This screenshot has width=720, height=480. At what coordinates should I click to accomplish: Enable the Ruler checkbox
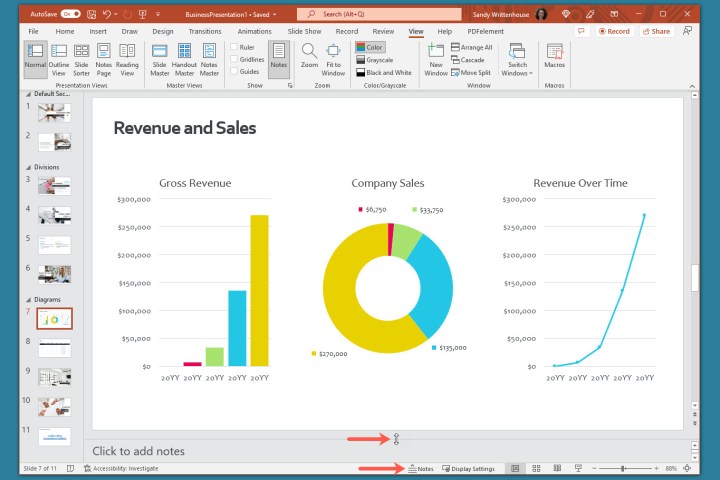[234, 47]
